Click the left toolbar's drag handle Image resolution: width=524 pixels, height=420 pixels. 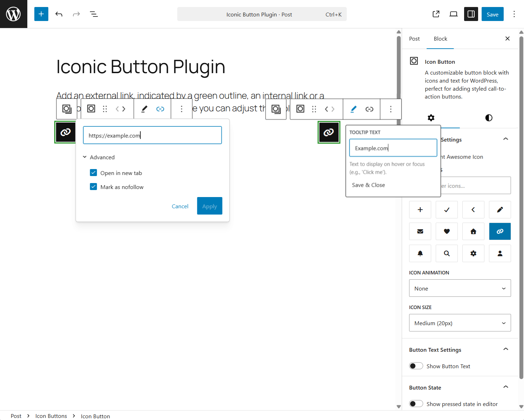tap(105, 109)
